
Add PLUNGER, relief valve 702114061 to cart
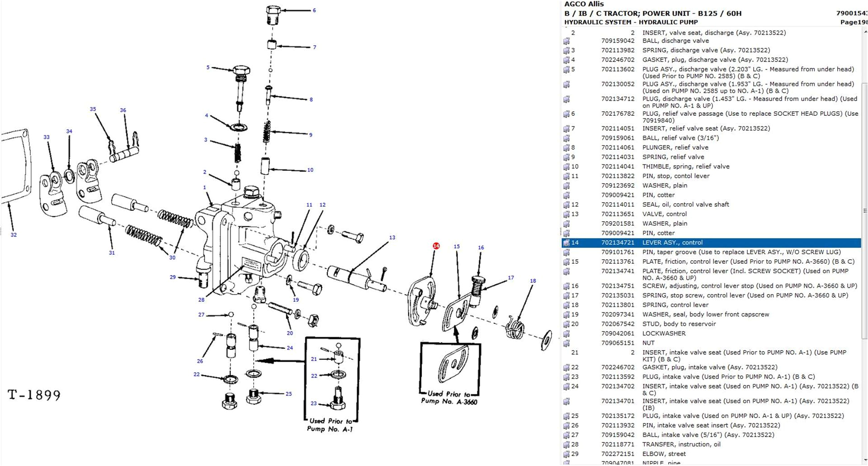pos(566,147)
